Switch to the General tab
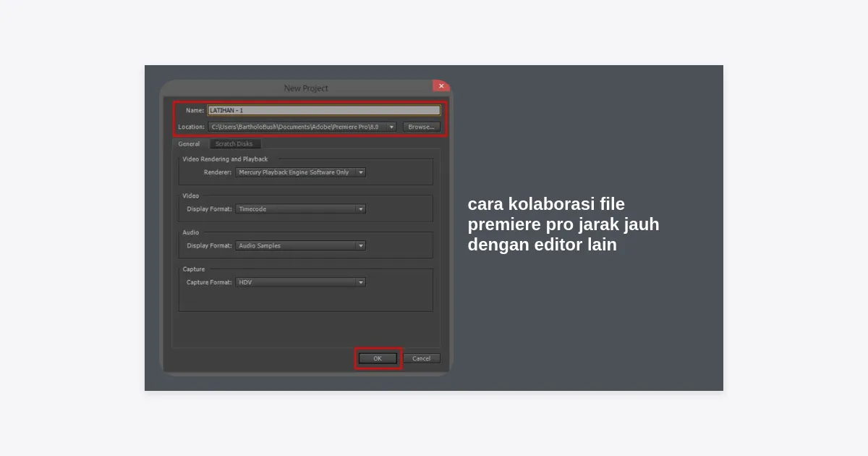The height and width of the screenshot is (456, 868). 189,144
